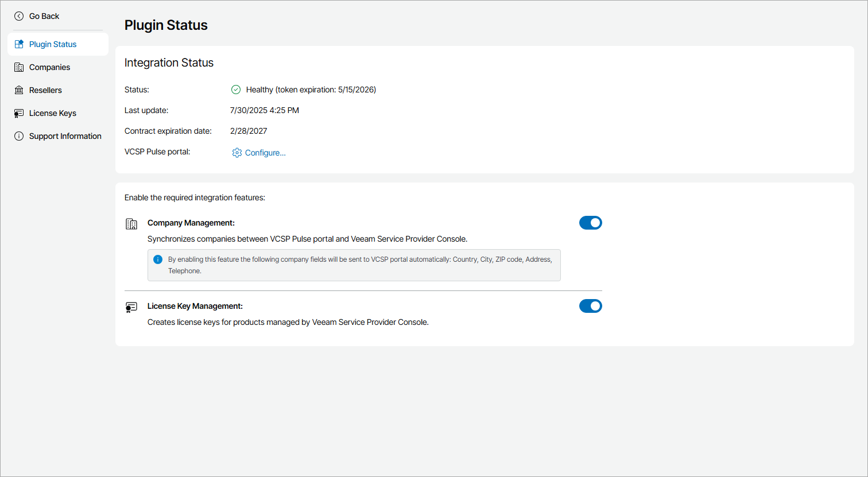Viewport: 868px width, 477px height.
Task: Open the Support Information page label
Action: pos(65,136)
